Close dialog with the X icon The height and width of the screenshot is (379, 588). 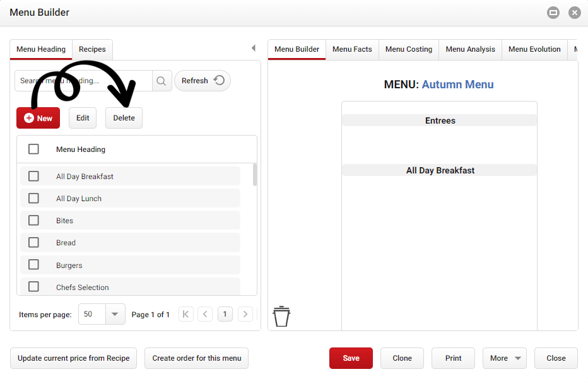[x=575, y=13]
